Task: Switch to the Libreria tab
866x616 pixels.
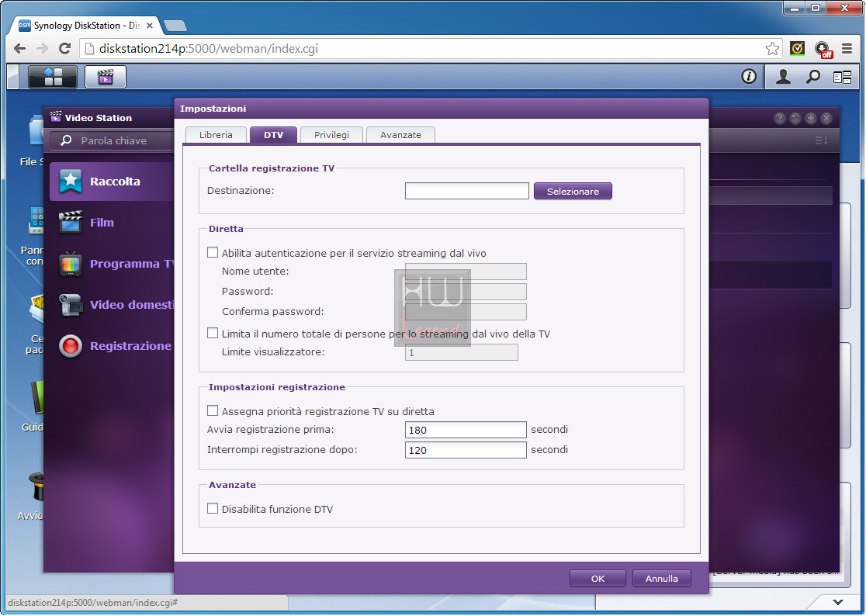Action: [216, 135]
